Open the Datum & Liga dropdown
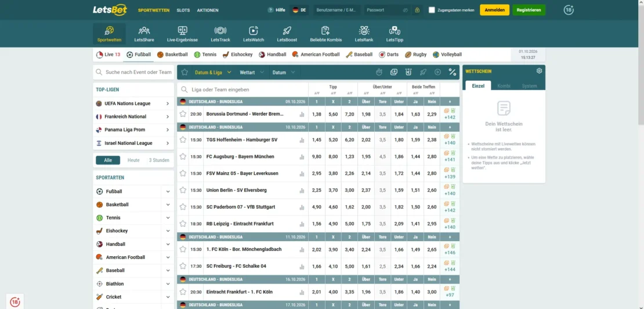 click(213, 73)
